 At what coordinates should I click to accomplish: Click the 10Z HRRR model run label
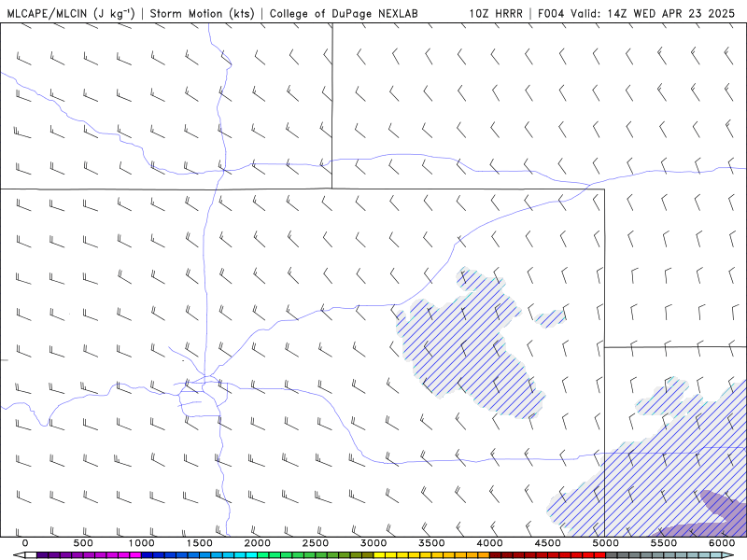(496, 13)
